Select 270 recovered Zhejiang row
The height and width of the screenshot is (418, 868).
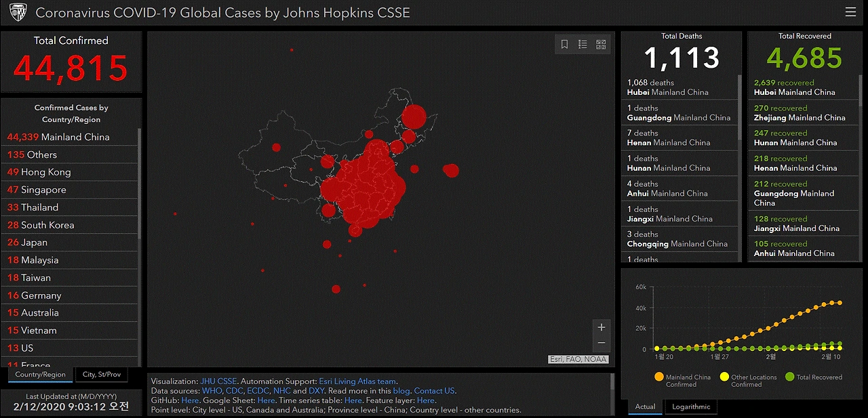[804, 112]
